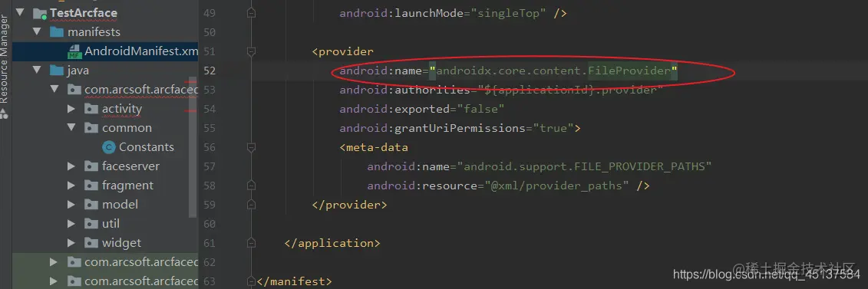Select the manifests folder label
Viewport: 868px width, 289px height.
point(94,32)
